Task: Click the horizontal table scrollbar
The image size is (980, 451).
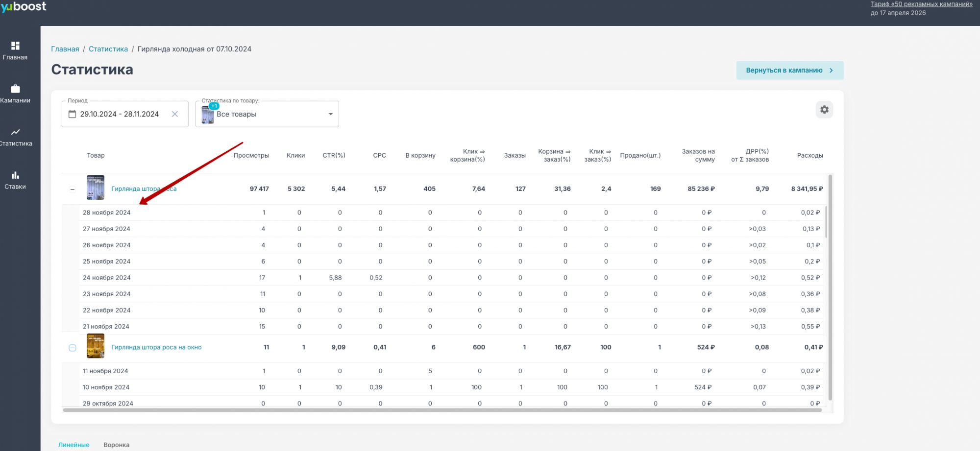Action: pyautogui.click(x=441, y=410)
